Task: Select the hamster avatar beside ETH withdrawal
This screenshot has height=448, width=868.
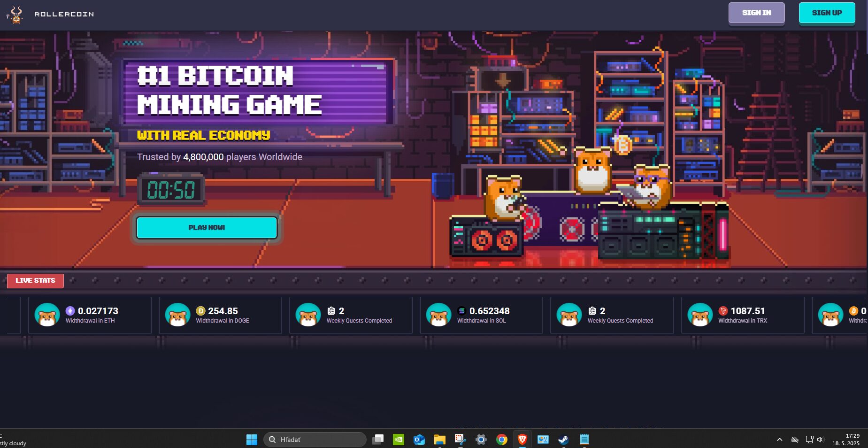Action: [47, 315]
